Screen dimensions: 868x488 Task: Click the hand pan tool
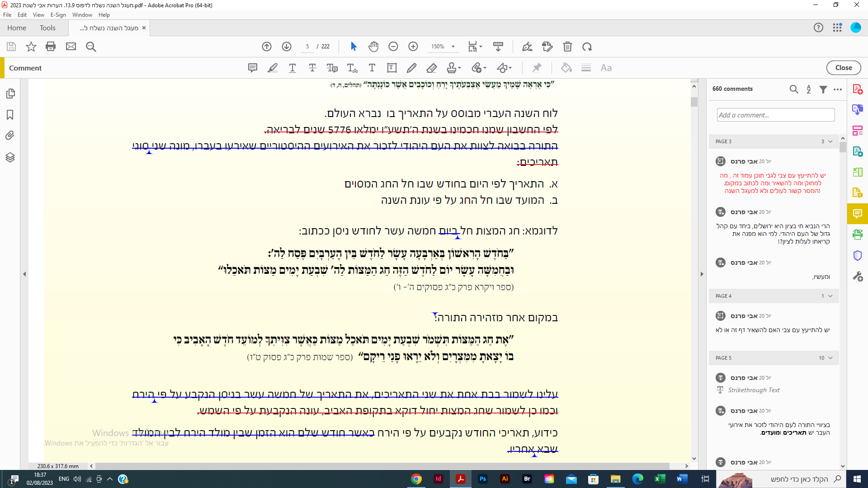tap(373, 47)
